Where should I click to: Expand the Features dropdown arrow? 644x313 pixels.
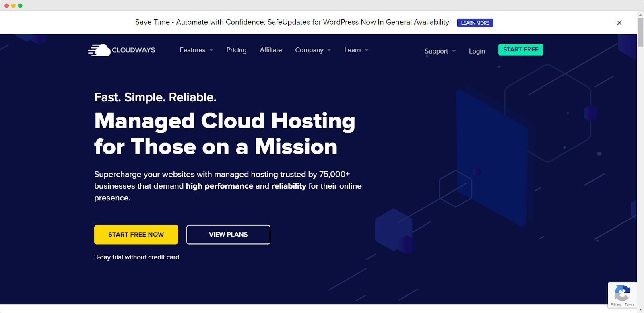[x=211, y=50]
